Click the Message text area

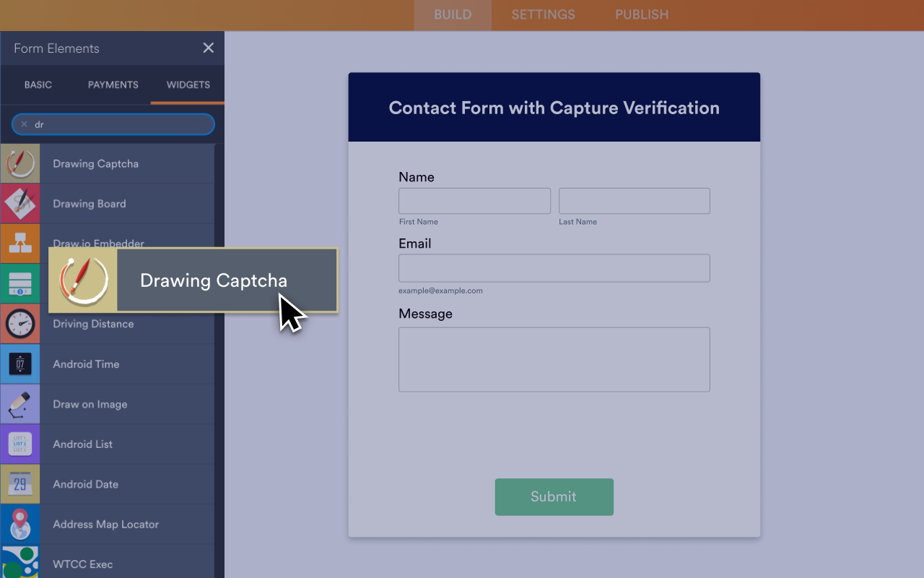point(554,359)
